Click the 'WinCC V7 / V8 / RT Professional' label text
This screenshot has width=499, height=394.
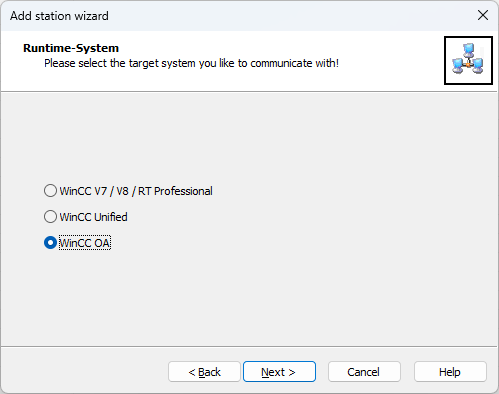click(x=136, y=191)
